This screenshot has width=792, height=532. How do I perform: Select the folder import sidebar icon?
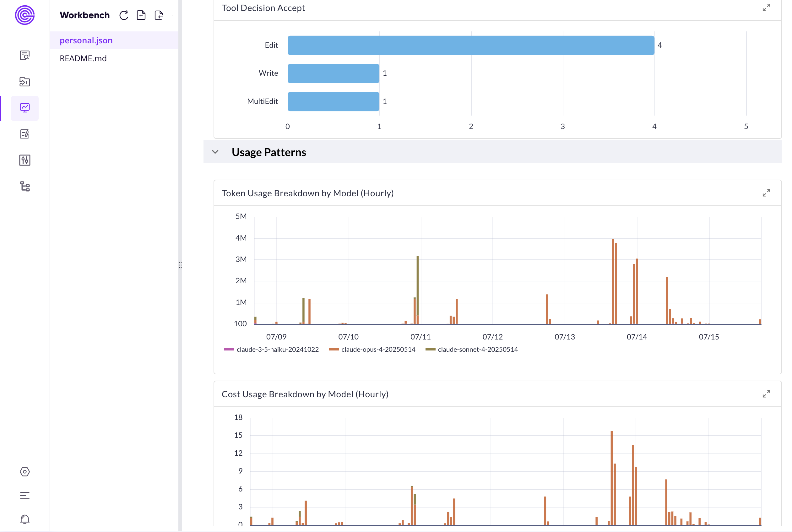(25, 82)
